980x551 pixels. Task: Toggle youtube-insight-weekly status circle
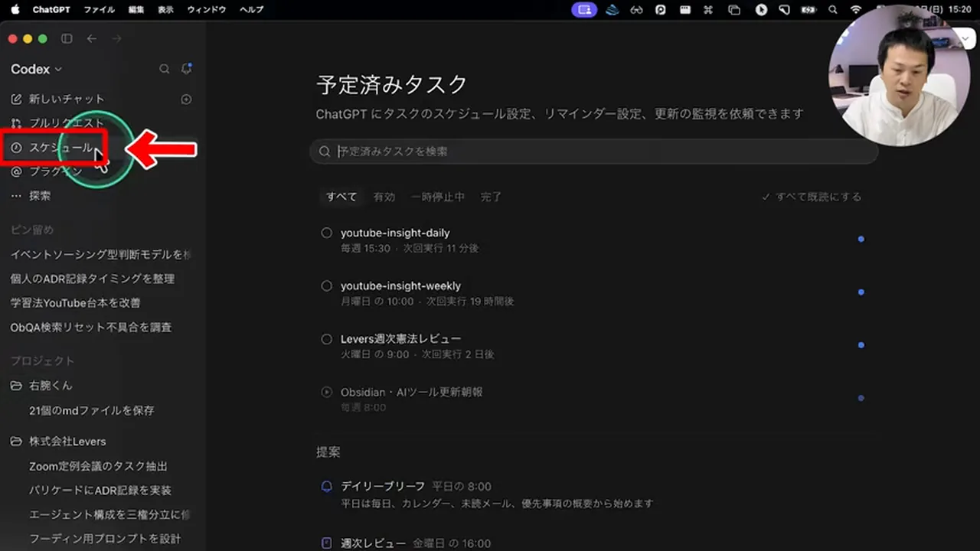[x=327, y=285]
